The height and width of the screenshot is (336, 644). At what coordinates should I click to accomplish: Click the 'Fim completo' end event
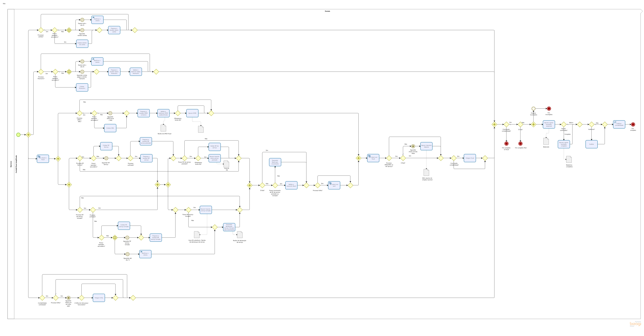pyautogui.click(x=633, y=124)
